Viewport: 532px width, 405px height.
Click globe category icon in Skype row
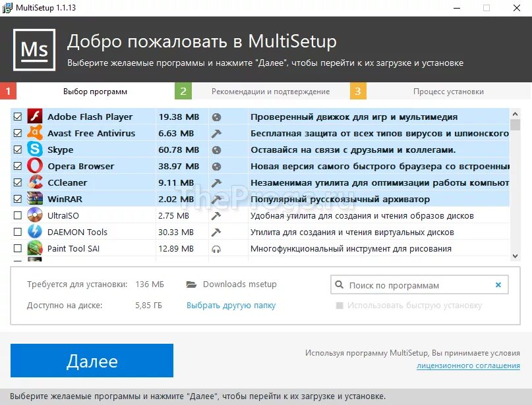216,150
